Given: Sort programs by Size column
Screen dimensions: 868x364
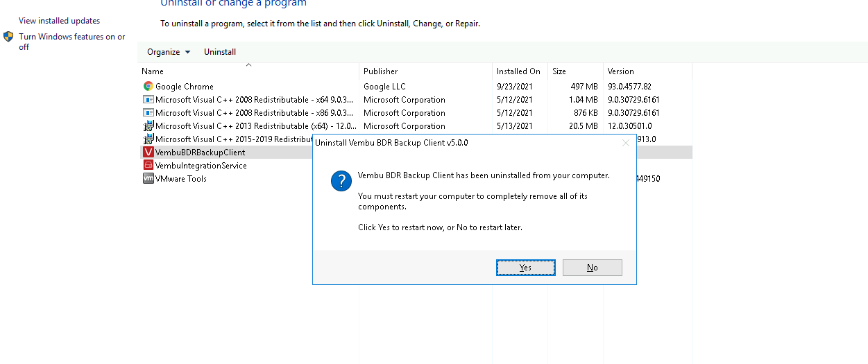Looking at the screenshot, I should point(559,71).
